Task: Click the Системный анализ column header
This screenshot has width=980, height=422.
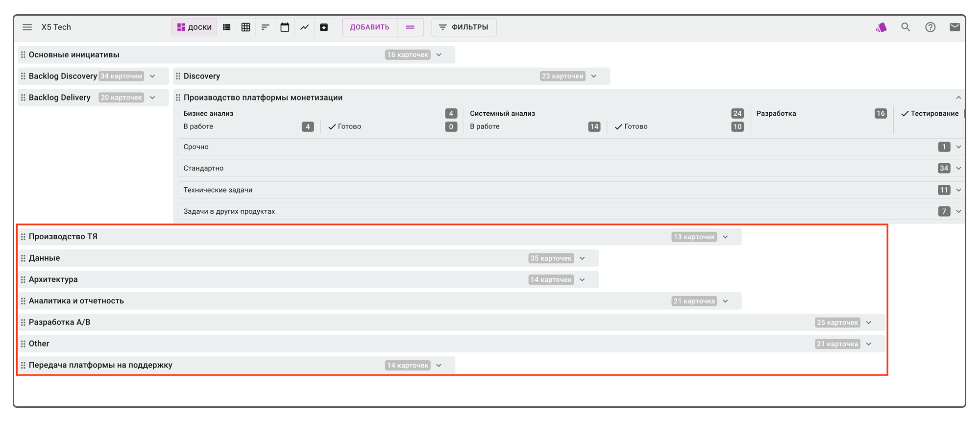Action: pos(502,114)
